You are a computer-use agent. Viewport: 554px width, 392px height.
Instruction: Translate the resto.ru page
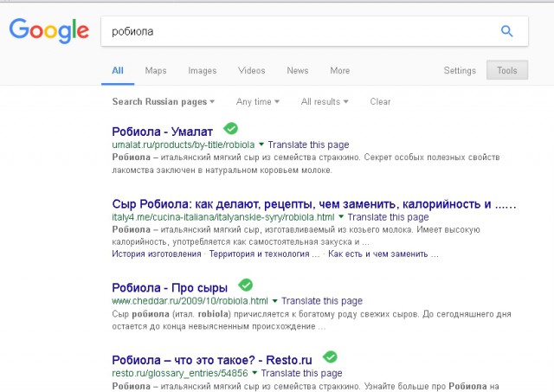pyautogui.click(x=302, y=373)
